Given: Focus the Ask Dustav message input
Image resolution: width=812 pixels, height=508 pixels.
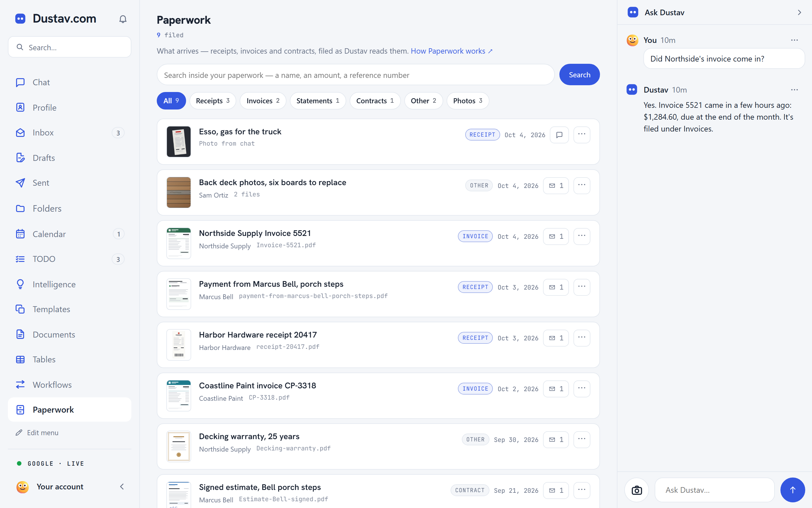Looking at the screenshot, I should click(714, 490).
